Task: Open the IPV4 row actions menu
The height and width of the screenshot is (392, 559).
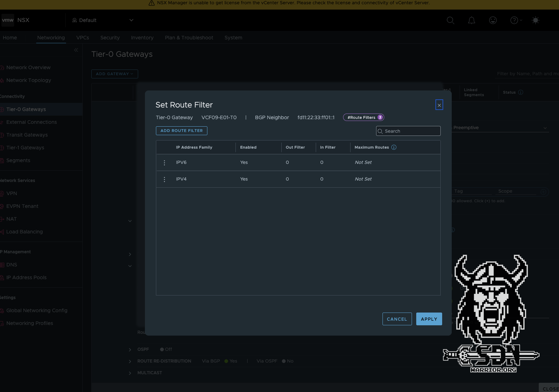Action: [x=164, y=179]
